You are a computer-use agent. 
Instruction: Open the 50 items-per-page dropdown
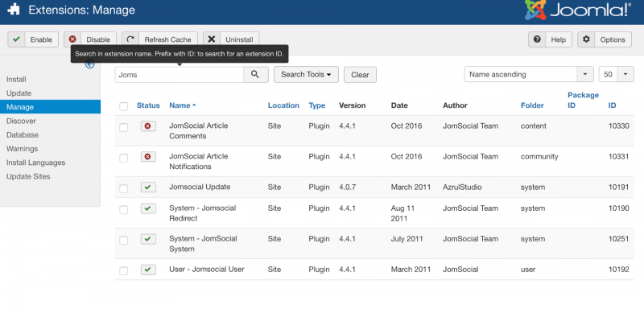click(x=616, y=75)
